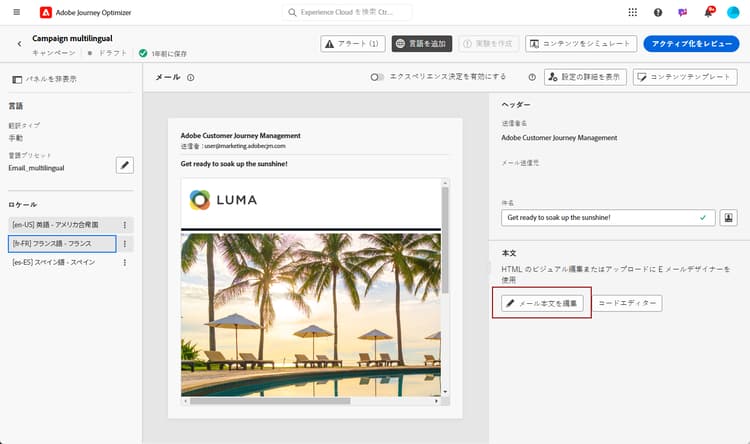The image size is (750, 444).
Task: Click the Experience Cloud search field
Action: pos(347,12)
